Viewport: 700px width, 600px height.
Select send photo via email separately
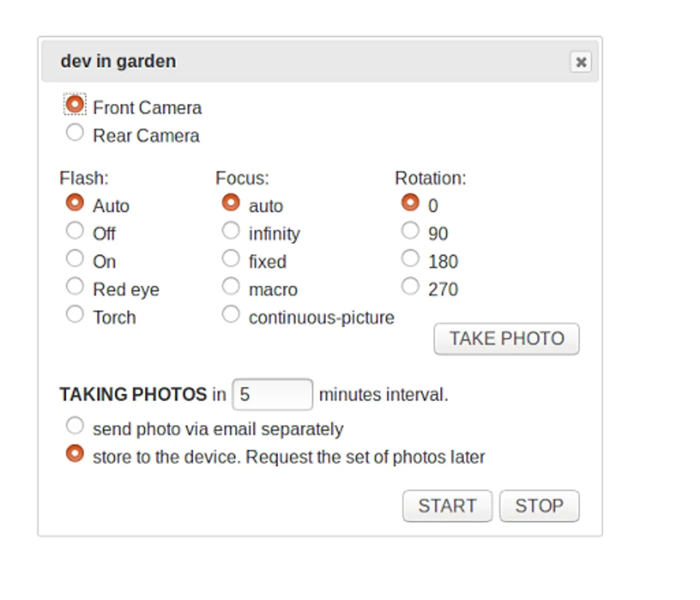pos(75,425)
